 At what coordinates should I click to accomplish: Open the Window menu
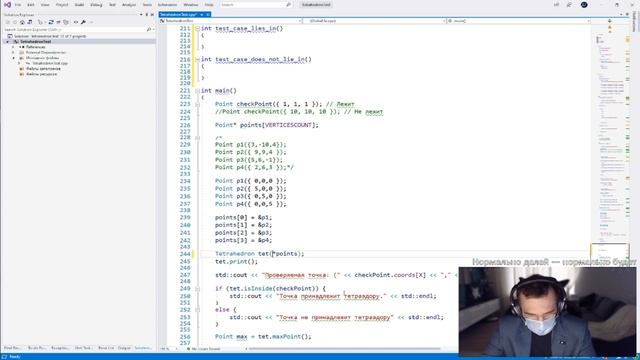pyautogui.click(x=190, y=4)
